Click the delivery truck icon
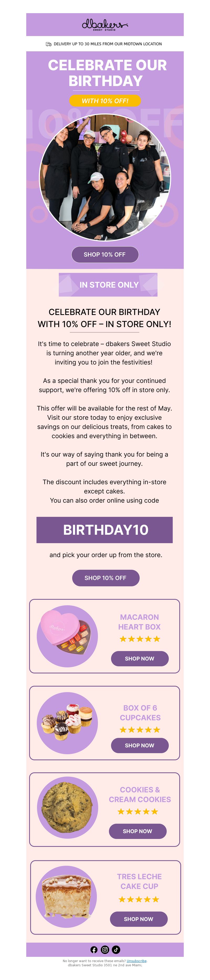Viewport: 210px width, 980px height. (49, 44)
